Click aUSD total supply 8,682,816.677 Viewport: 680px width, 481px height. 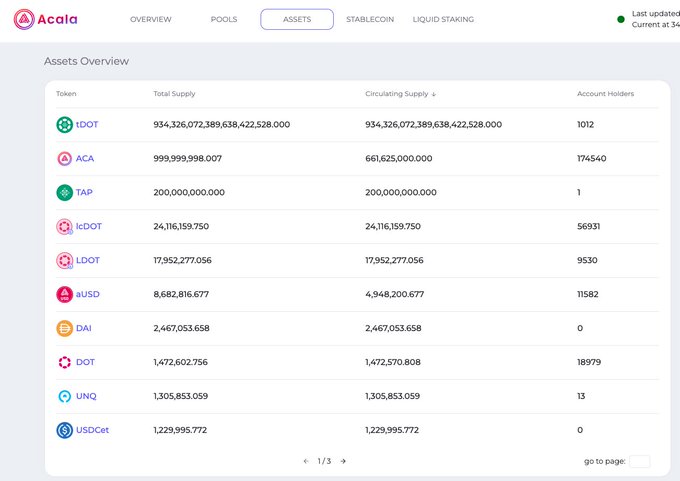point(181,294)
